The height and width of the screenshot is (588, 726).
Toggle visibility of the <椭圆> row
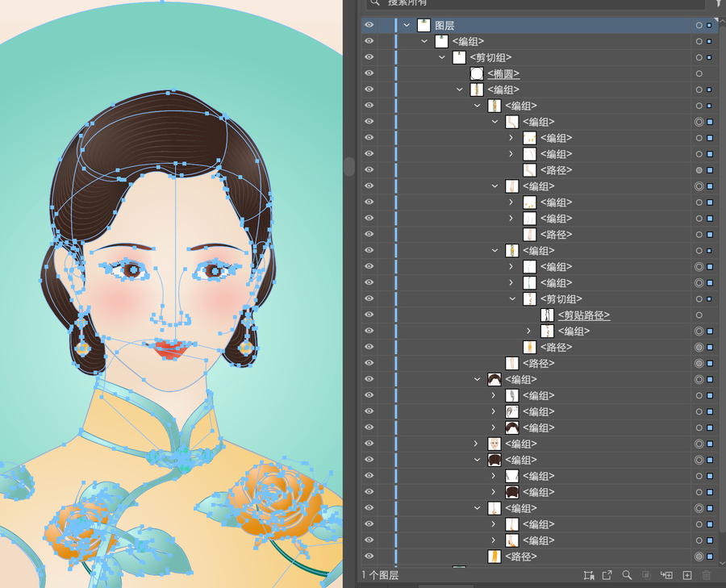369,73
